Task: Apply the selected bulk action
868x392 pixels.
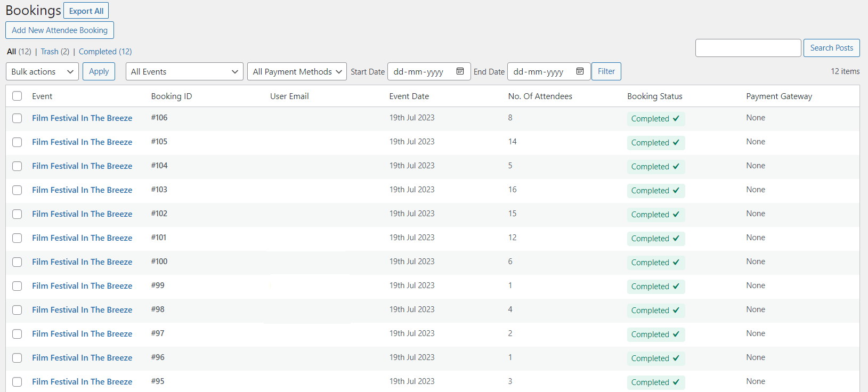Action: (99, 71)
